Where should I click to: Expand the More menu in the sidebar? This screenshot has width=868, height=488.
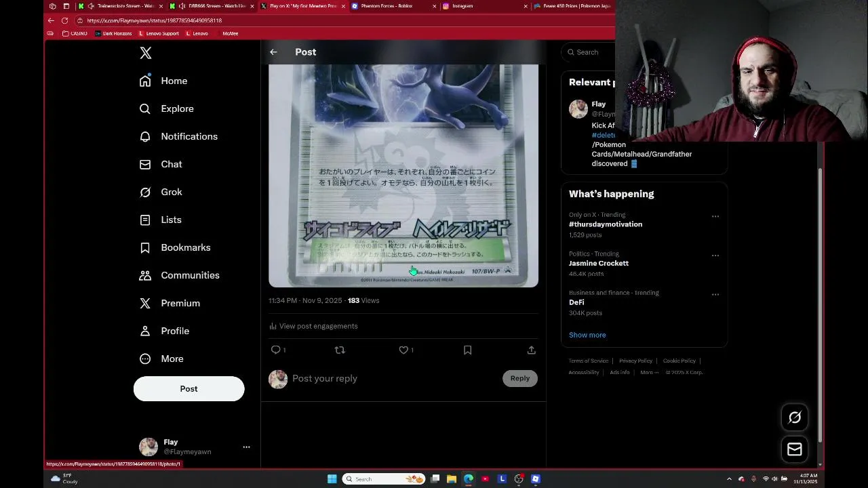[161, 359]
